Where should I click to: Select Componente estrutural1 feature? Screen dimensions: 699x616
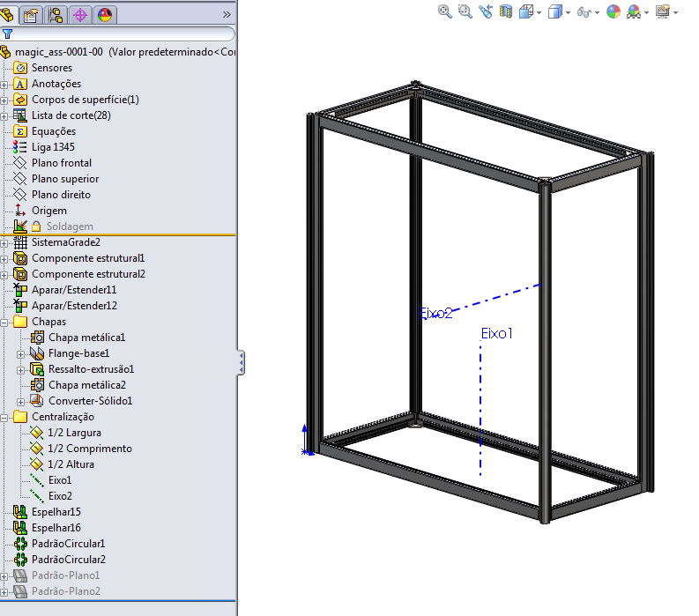[88, 258]
